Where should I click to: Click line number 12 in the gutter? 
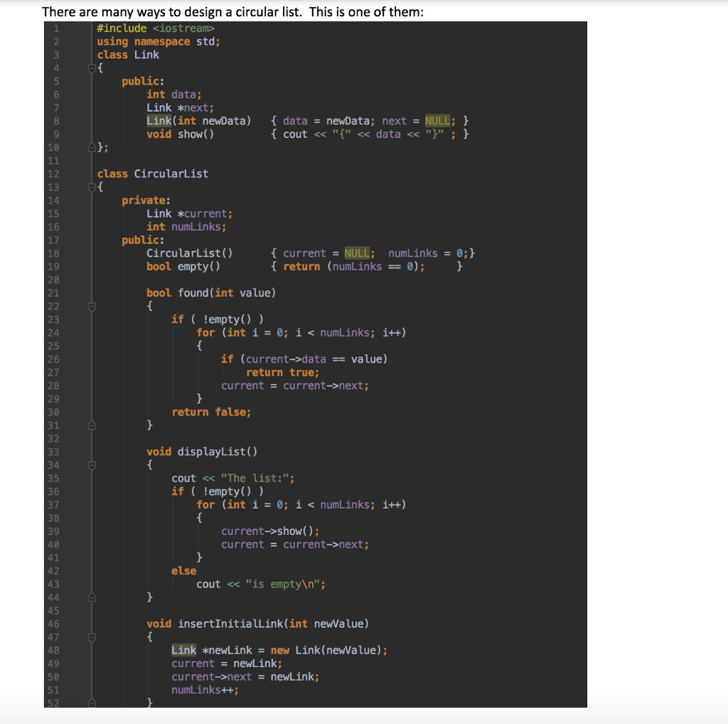pyautogui.click(x=53, y=174)
